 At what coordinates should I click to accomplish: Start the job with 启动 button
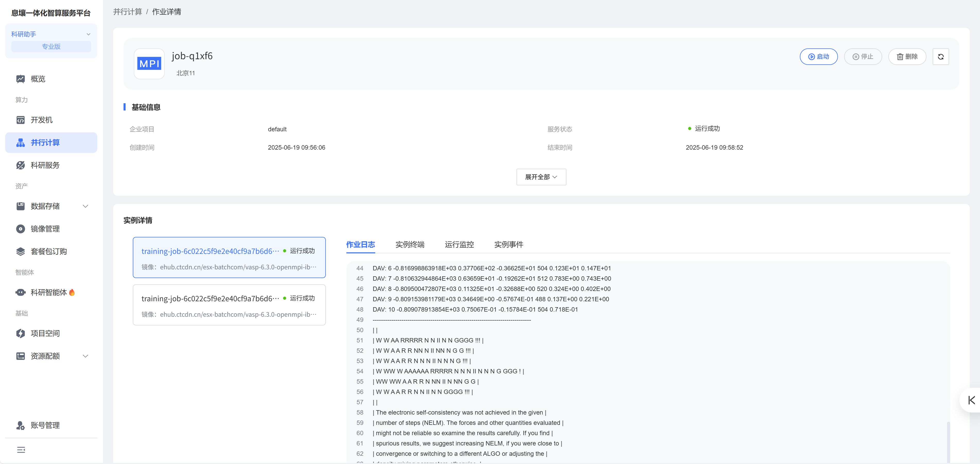[x=818, y=57]
